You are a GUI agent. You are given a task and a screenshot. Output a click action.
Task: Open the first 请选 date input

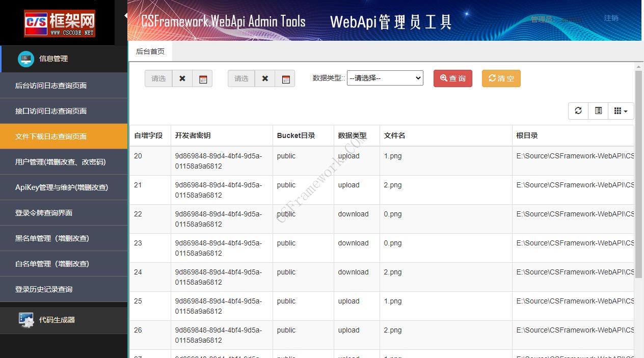(x=158, y=78)
